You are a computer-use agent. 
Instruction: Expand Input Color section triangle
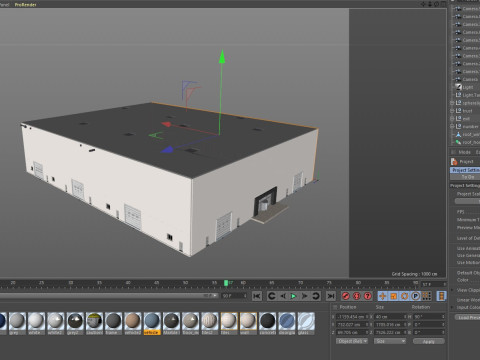(452, 307)
